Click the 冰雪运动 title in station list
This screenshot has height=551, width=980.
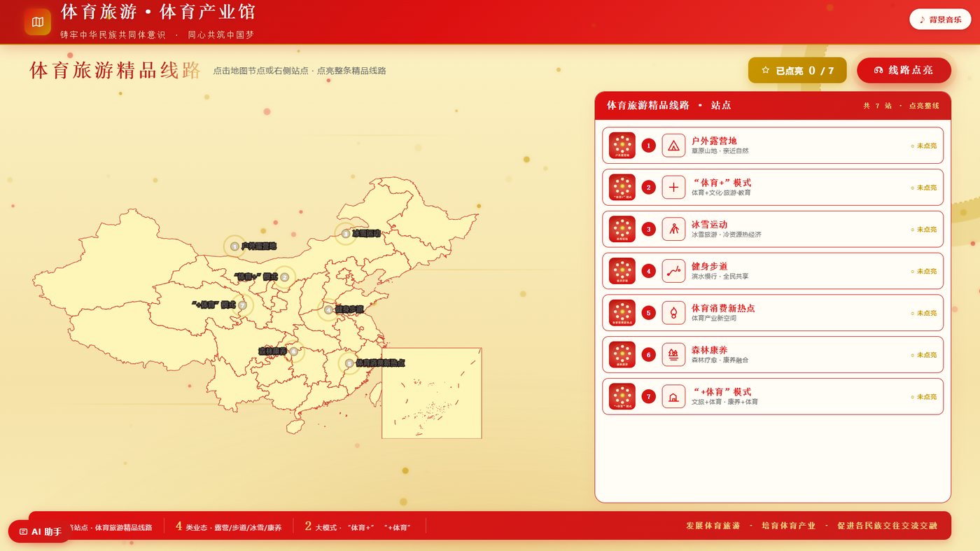pyautogui.click(x=709, y=225)
